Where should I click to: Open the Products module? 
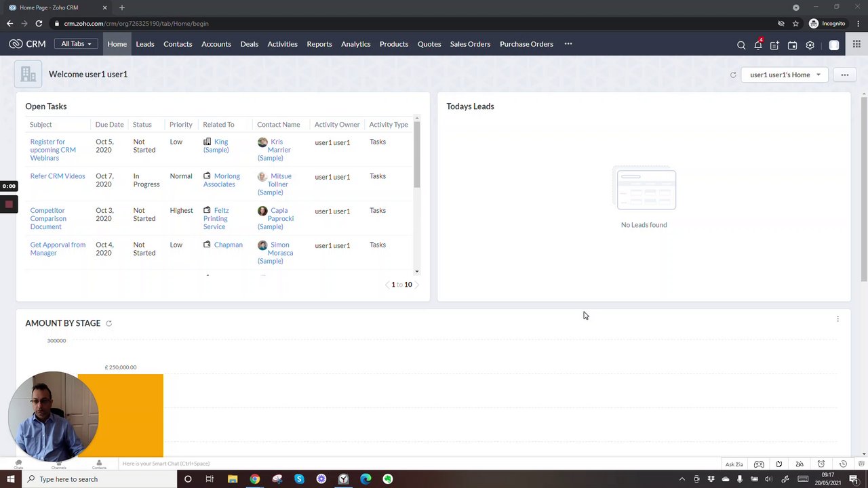pos(394,44)
